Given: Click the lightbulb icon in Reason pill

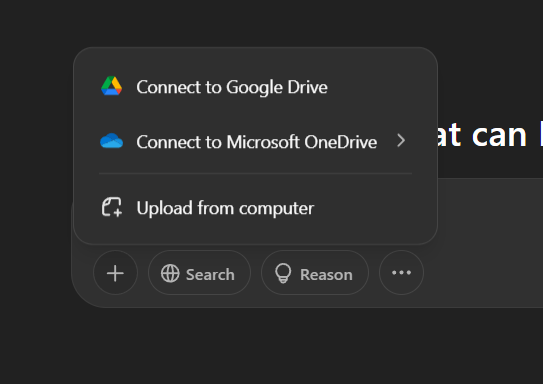Looking at the screenshot, I should pyautogui.click(x=283, y=273).
